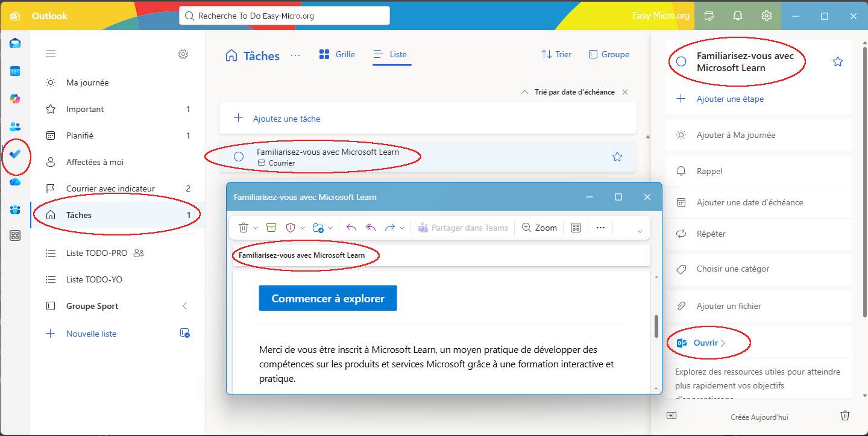The height and width of the screenshot is (436, 868).
Task: Open the To Do app in sidebar
Action: click(x=16, y=154)
